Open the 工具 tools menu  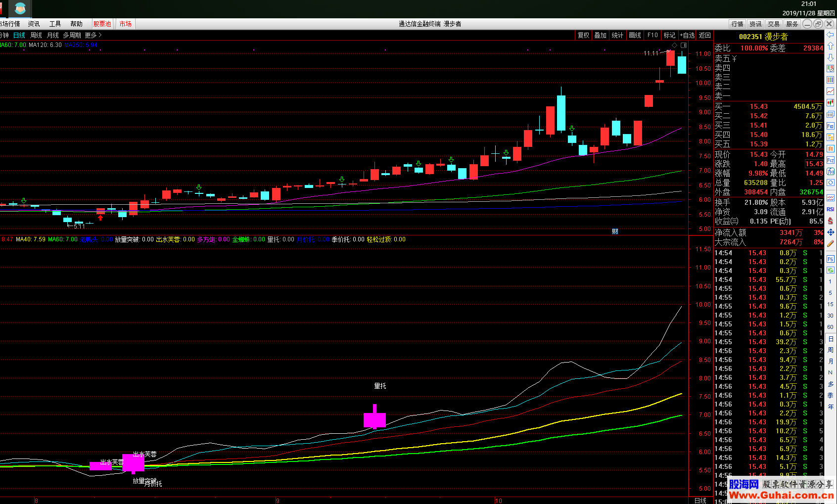(x=55, y=24)
